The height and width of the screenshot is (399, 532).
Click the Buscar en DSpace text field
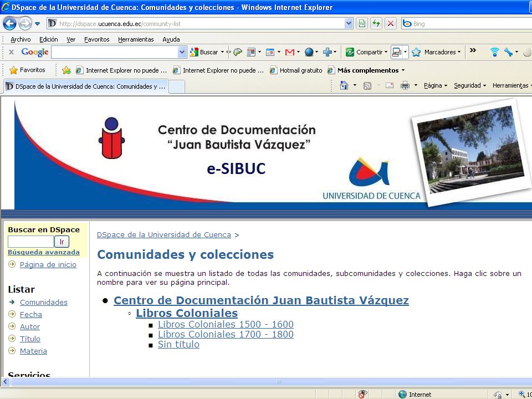click(30, 242)
